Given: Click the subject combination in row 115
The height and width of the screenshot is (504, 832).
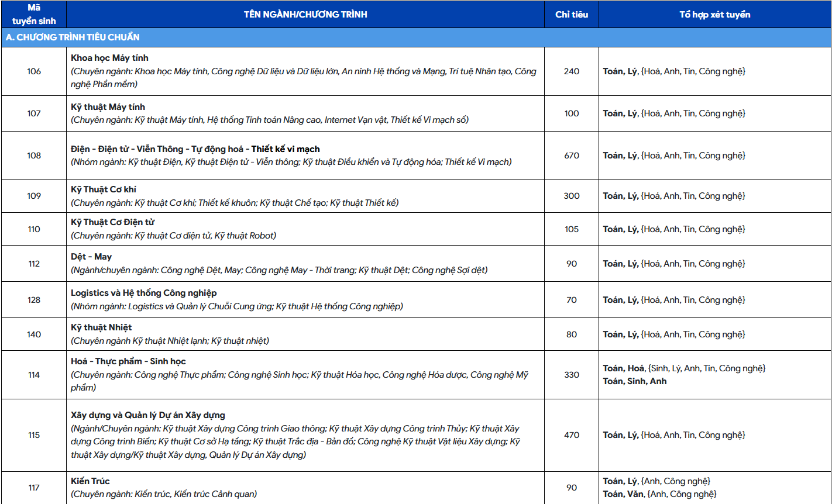Looking at the screenshot, I should [674, 435].
